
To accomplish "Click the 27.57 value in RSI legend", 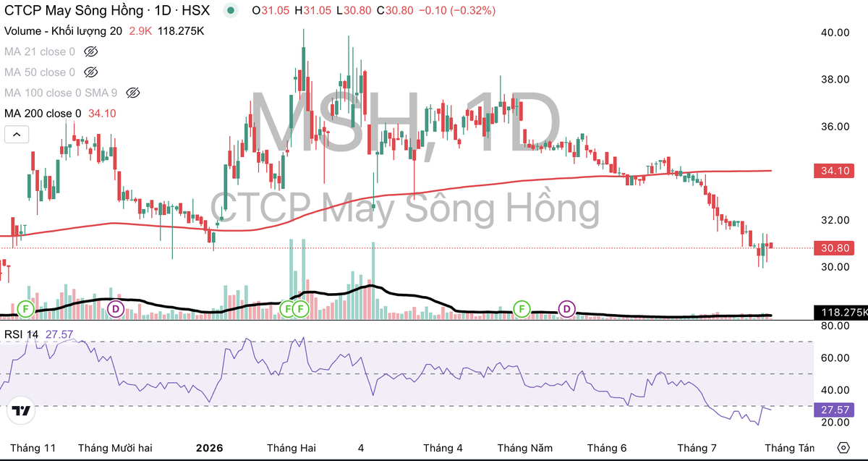I will pos(59,334).
